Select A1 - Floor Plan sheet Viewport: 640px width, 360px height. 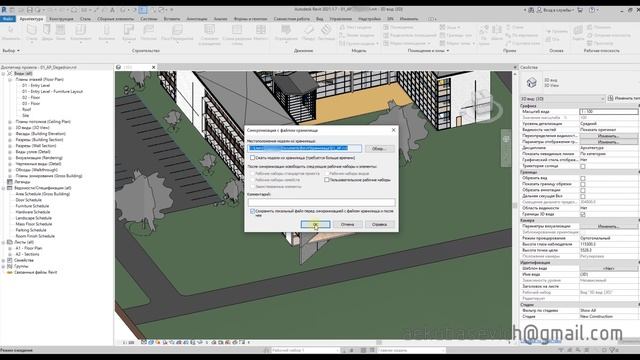click(29, 248)
